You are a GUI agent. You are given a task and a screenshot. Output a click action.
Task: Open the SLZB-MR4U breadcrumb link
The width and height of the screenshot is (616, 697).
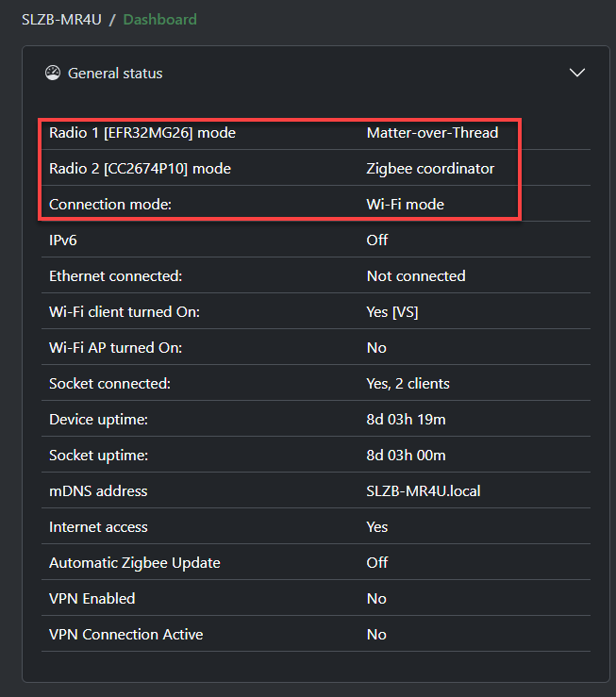point(60,19)
